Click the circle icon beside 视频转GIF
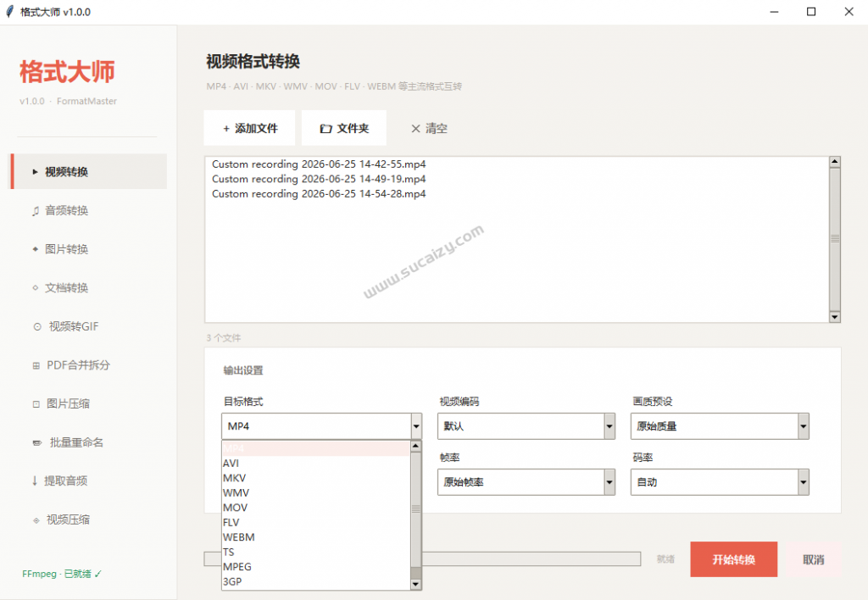868x600 pixels. [37, 326]
